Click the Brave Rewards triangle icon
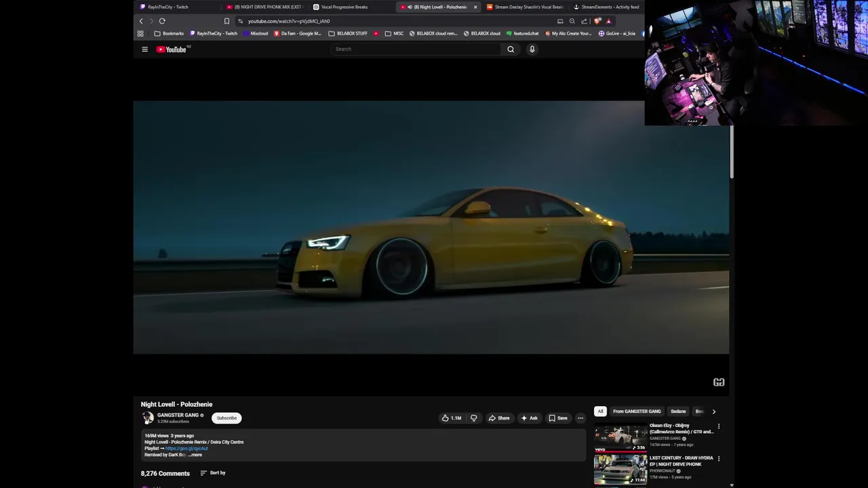868x488 pixels. 608,21
